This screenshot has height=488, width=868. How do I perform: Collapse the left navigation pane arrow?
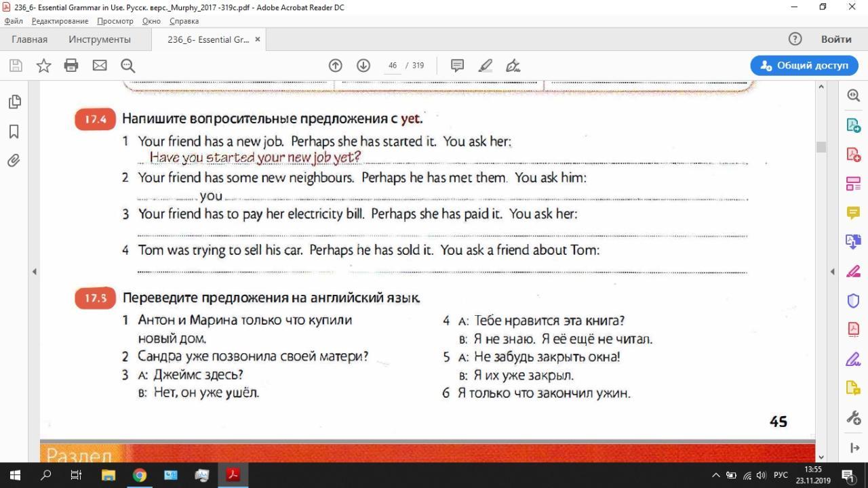pos(34,272)
